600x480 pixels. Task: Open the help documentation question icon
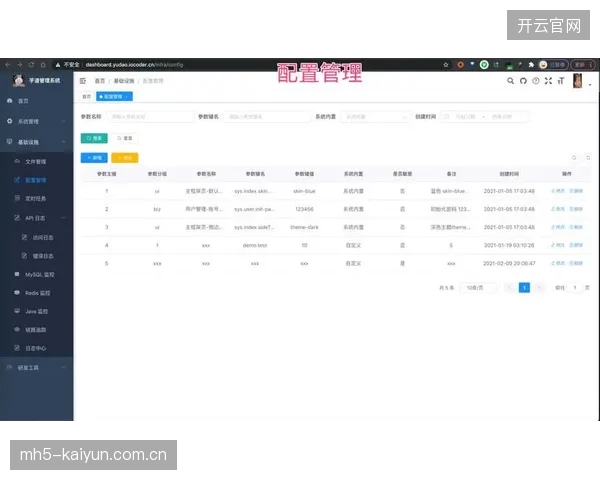coord(536,81)
